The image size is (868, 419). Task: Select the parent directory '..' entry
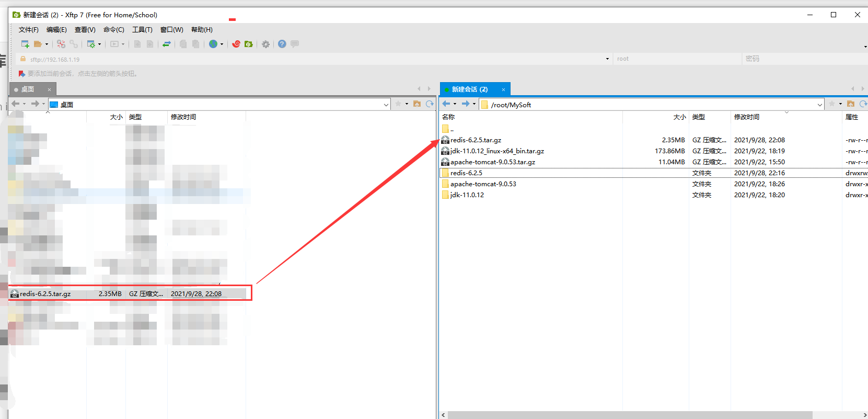pos(448,129)
